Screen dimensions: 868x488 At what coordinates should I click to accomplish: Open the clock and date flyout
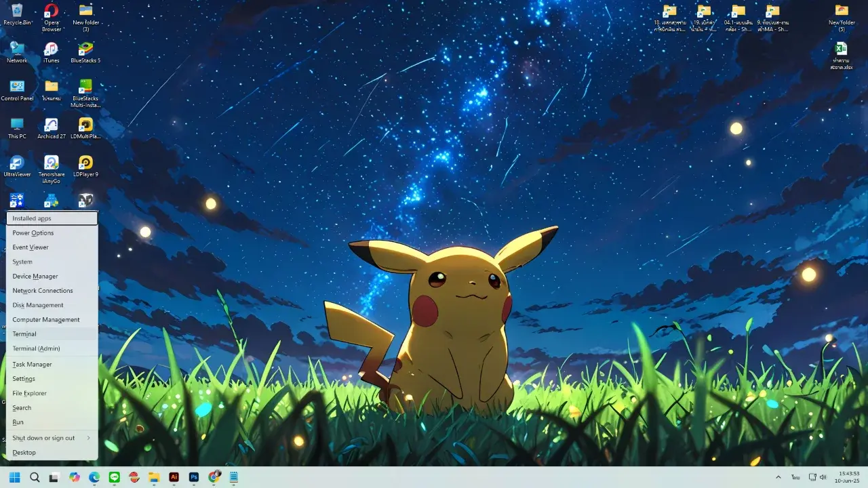[x=848, y=477]
